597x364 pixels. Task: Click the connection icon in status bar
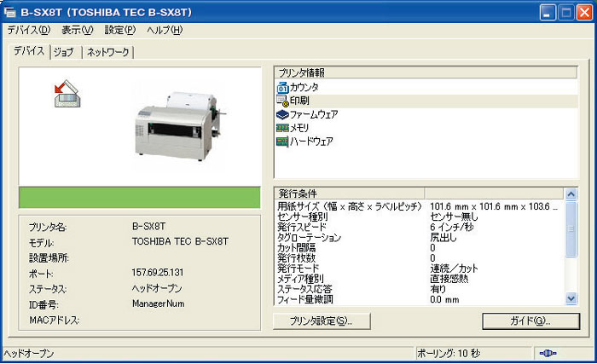click(x=548, y=353)
